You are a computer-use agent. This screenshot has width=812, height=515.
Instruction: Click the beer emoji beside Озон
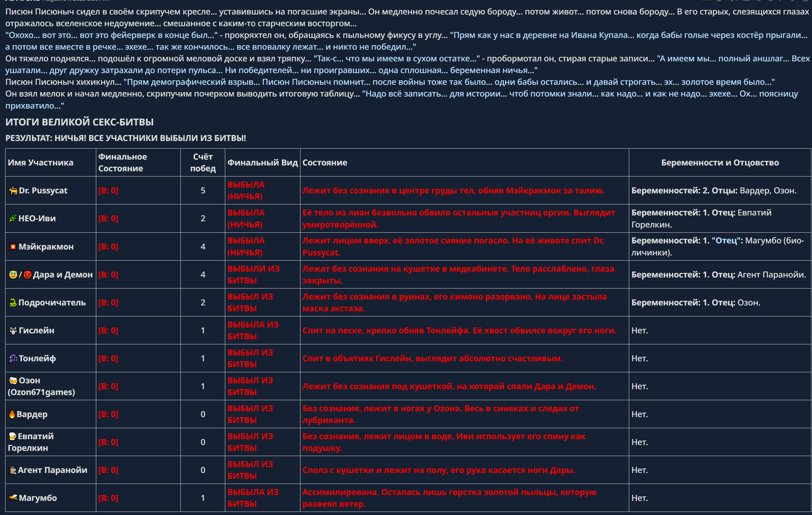click(x=13, y=381)
